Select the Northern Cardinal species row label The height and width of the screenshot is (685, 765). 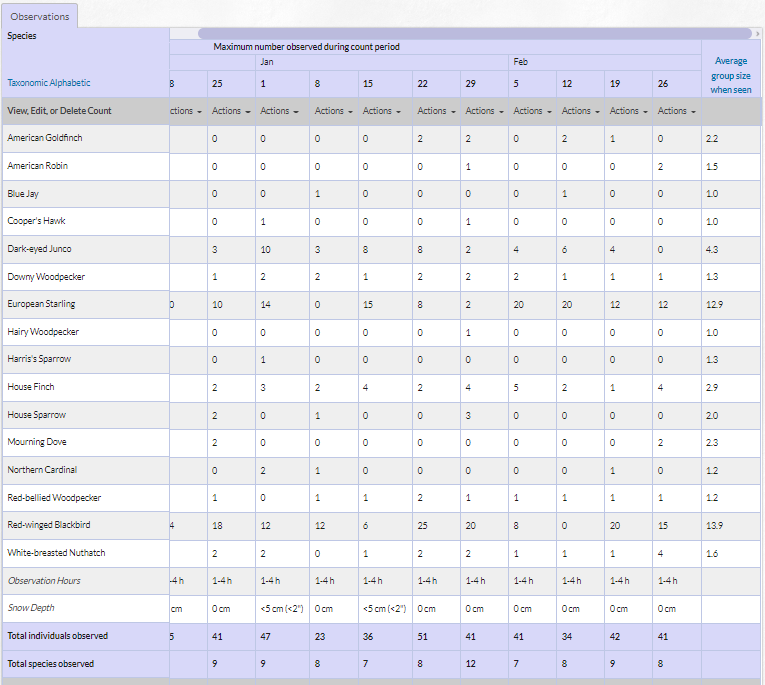pos(42,470)
